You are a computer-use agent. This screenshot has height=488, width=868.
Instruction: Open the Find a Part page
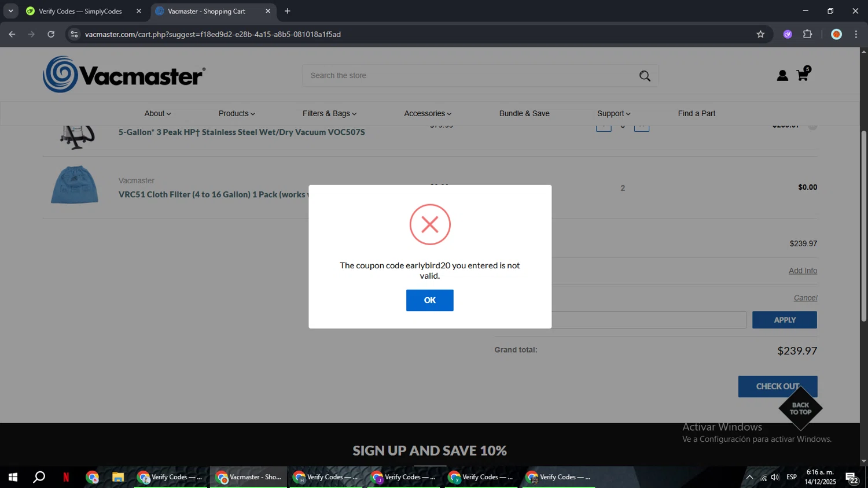(x=696, y=113)
